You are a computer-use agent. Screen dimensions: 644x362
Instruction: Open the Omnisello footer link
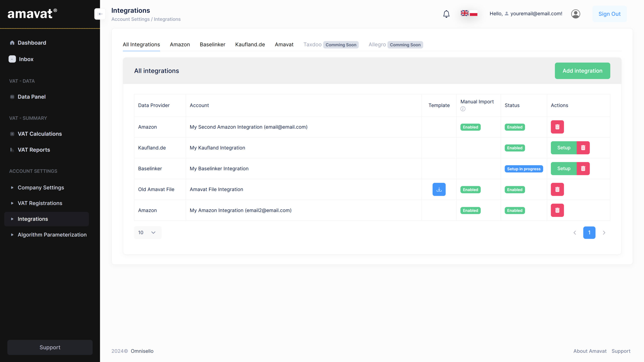point(142,351)
